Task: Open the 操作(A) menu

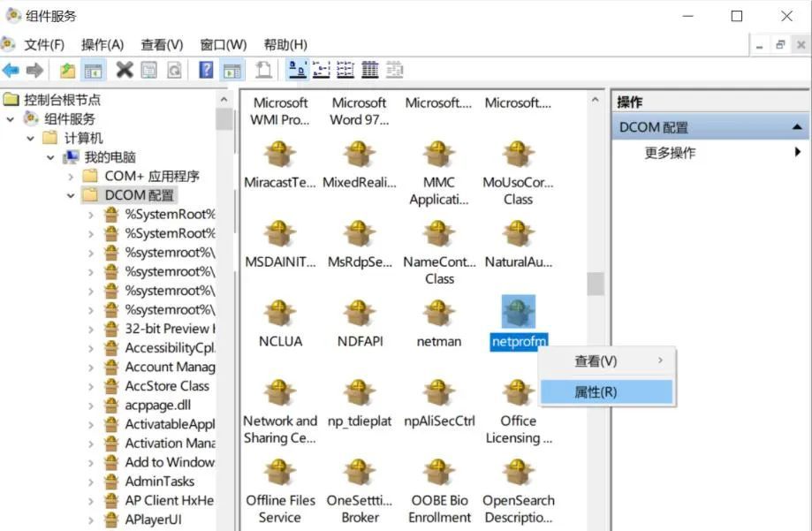Action: (102, 44)
